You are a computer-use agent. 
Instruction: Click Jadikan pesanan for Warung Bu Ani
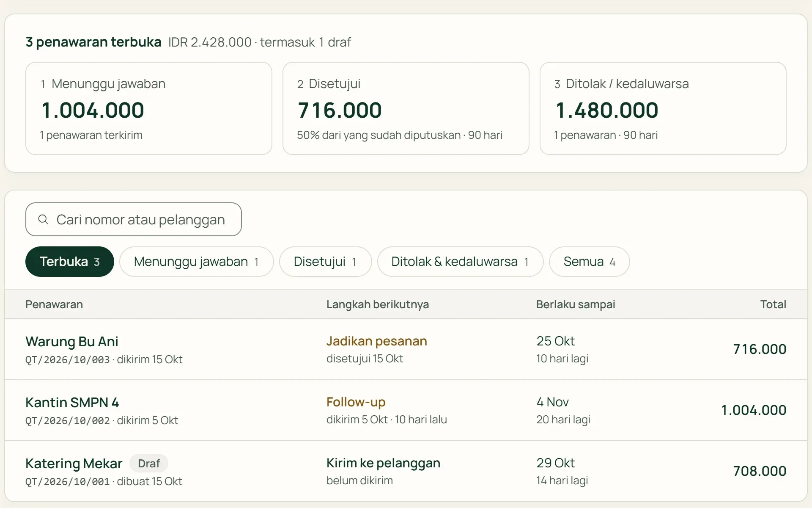point(377,341)
